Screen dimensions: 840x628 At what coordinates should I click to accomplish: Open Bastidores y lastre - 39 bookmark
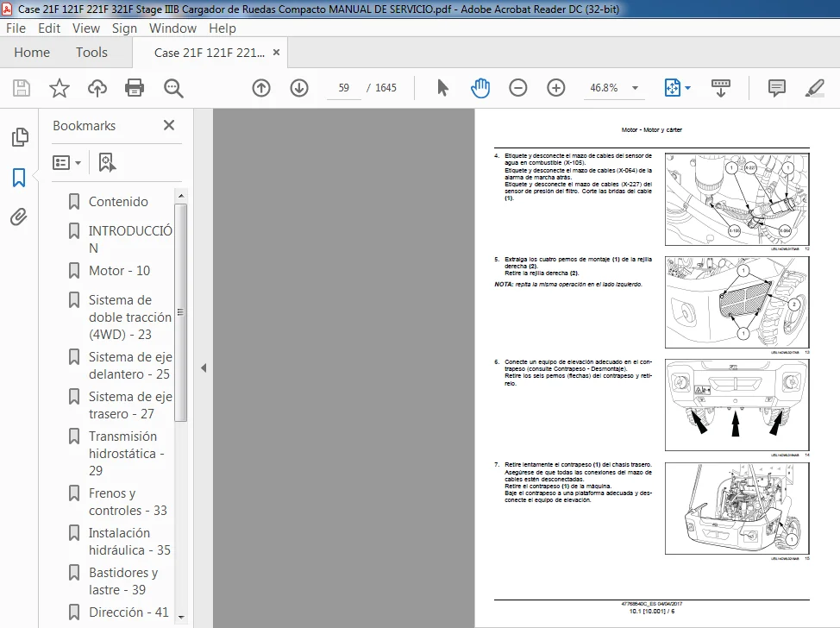[x=123, y=581]
